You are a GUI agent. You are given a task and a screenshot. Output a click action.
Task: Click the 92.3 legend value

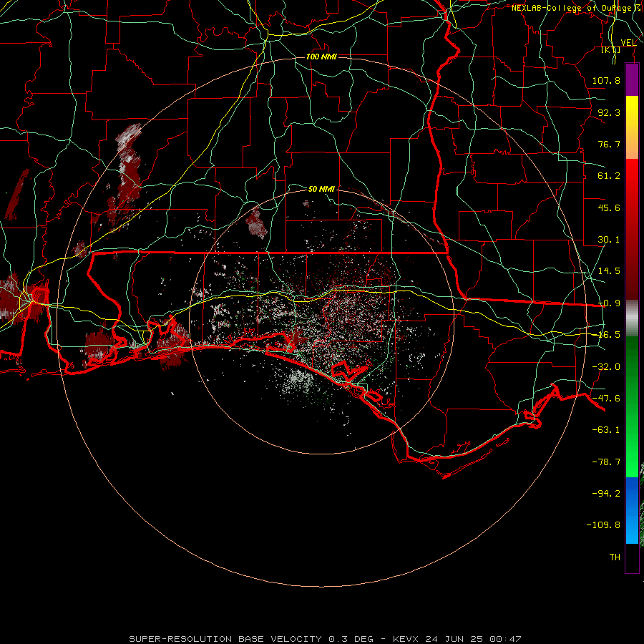609,112
